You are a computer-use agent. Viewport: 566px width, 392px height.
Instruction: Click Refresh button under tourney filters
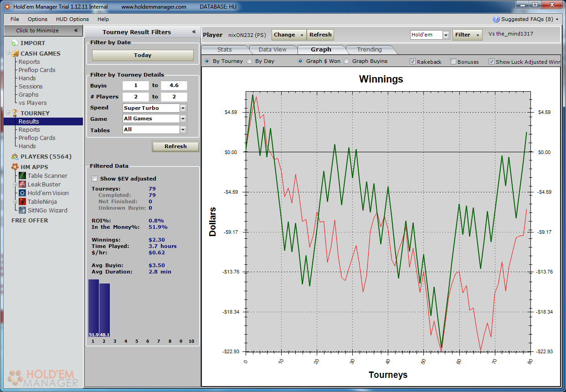point(175,146)
